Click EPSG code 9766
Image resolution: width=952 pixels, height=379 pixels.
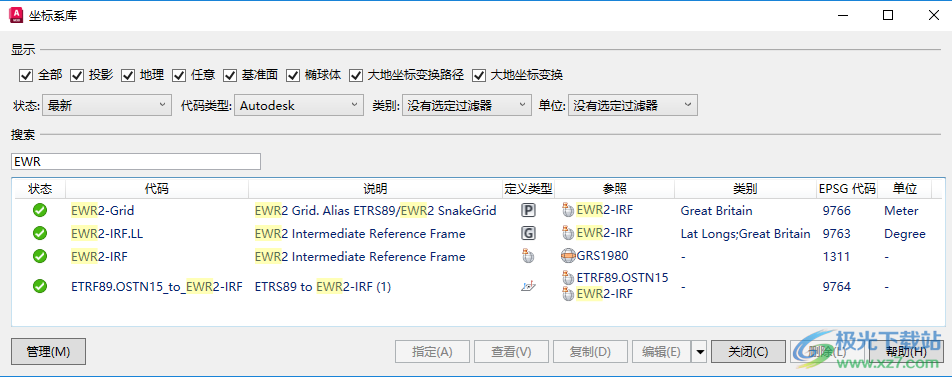[837, 211]
